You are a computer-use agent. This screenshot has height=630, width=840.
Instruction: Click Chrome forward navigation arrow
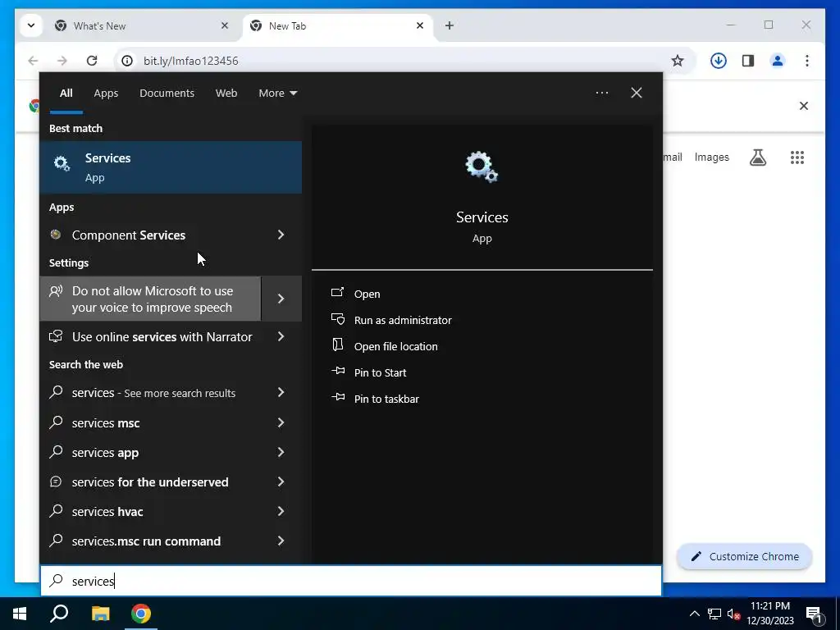pyautogui.click(x=62, y=61)
